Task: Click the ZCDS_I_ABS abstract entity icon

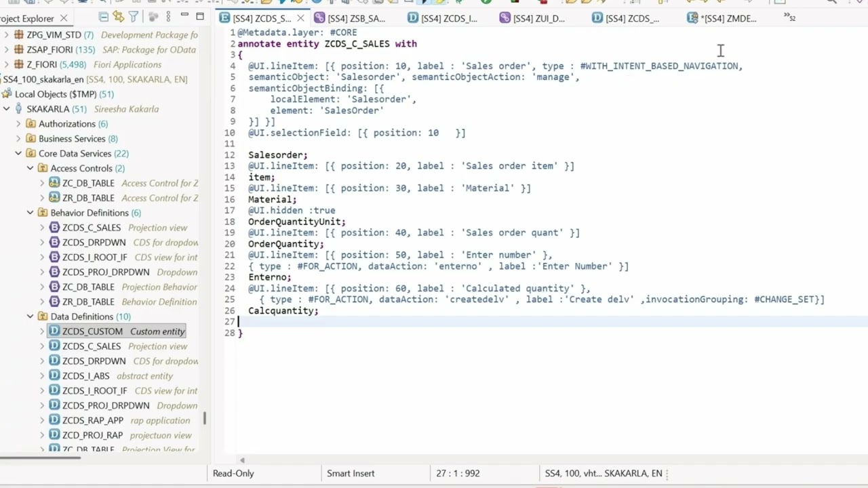Action: point(54,376)
